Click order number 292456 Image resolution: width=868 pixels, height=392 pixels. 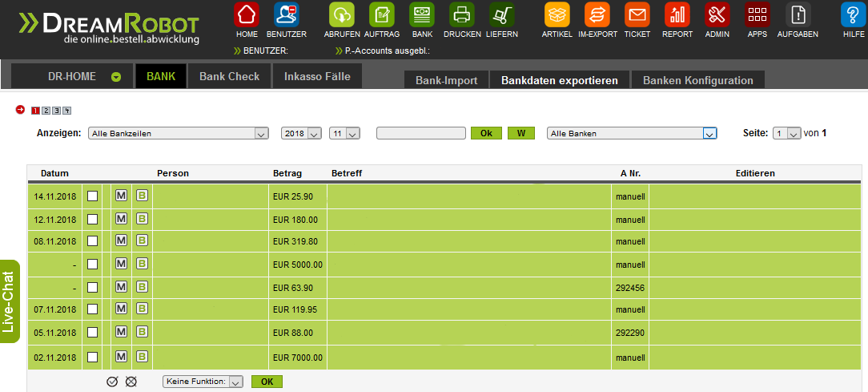(630, 288)
